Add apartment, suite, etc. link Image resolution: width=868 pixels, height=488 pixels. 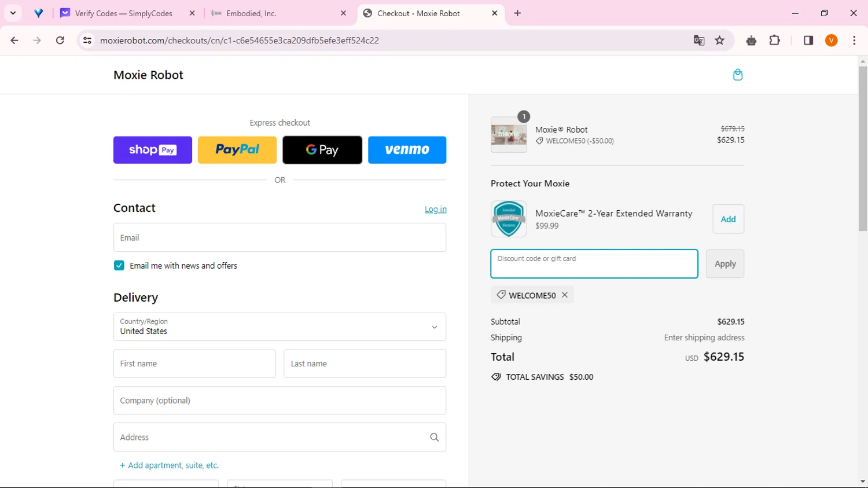click(169, 465)
